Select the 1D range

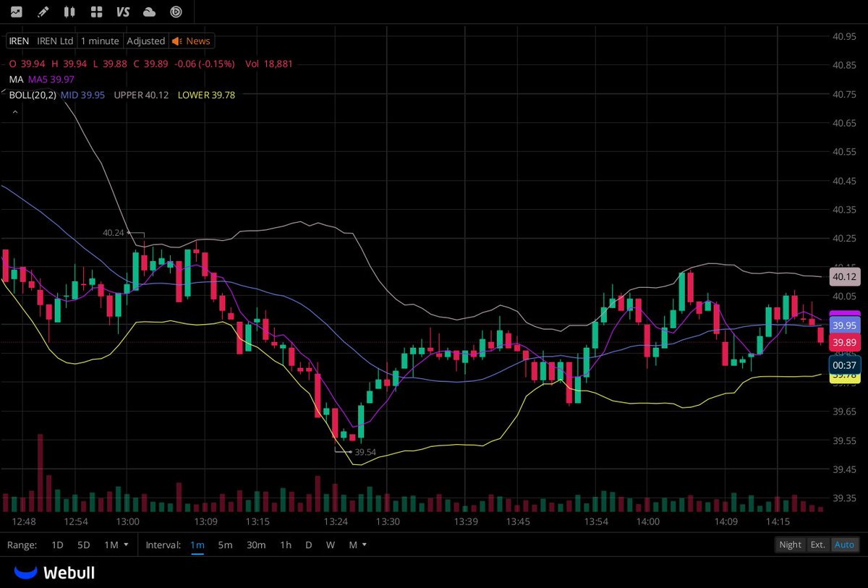pyautogui.click(x=57, y=545)
